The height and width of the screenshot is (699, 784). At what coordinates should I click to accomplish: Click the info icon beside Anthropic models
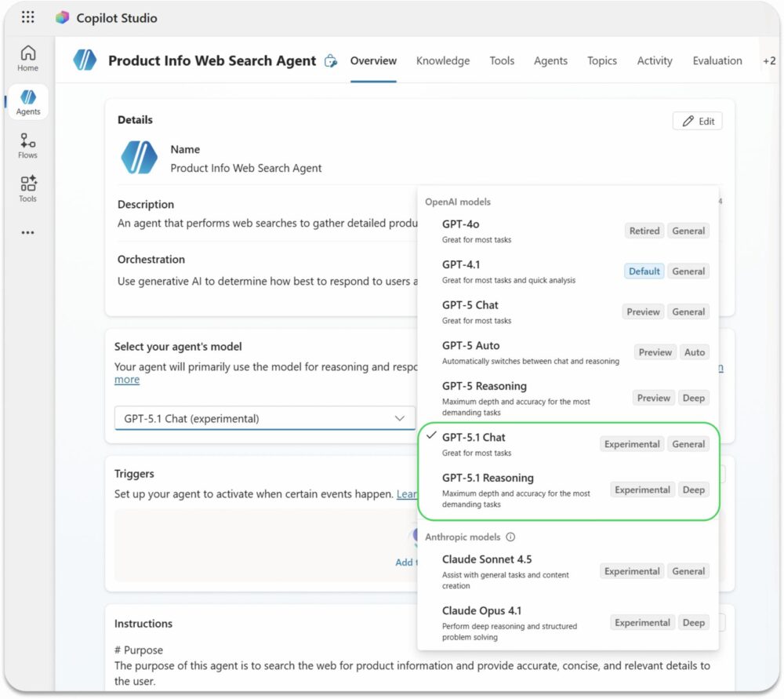coord(510,537)
